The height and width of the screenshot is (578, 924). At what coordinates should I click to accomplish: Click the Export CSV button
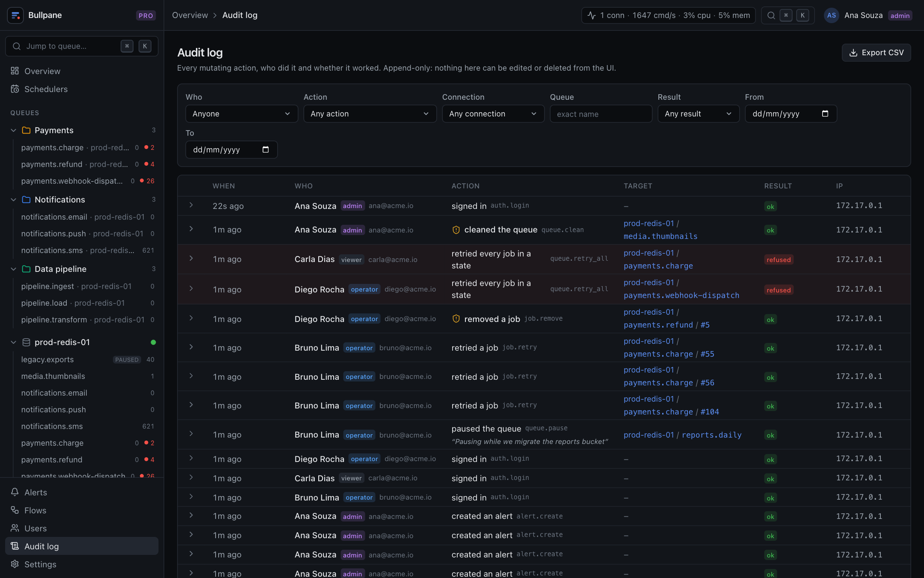[876, 53]
